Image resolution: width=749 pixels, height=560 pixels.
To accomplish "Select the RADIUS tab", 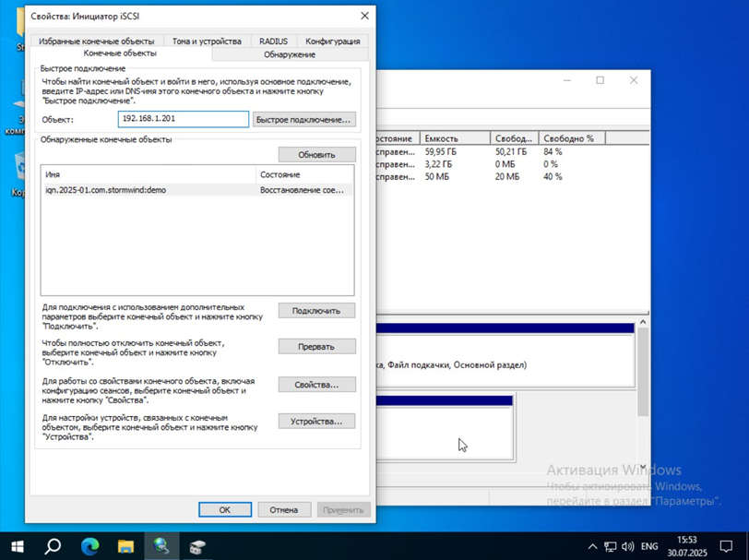I will coord(273,42).
